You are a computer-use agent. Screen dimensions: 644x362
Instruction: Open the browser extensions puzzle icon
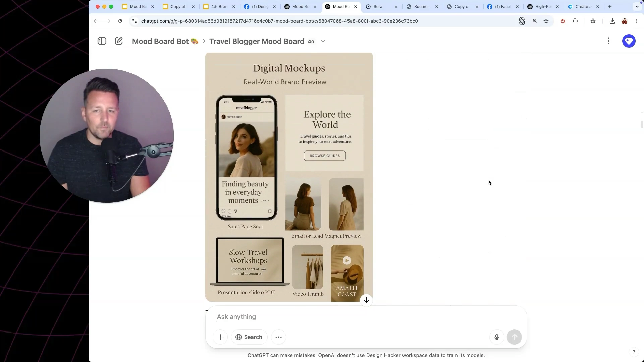pos(575,21)
